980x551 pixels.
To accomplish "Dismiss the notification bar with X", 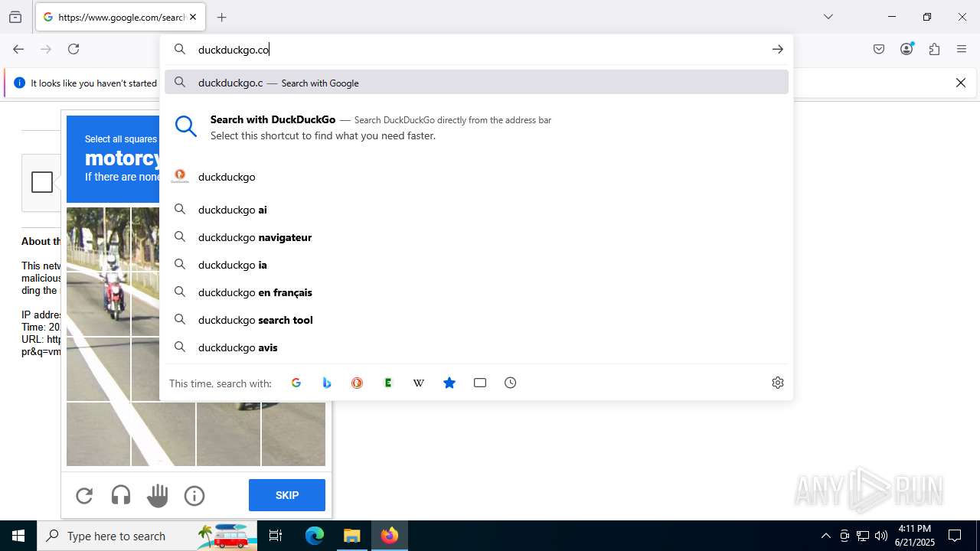I will [x=961, y=83].
